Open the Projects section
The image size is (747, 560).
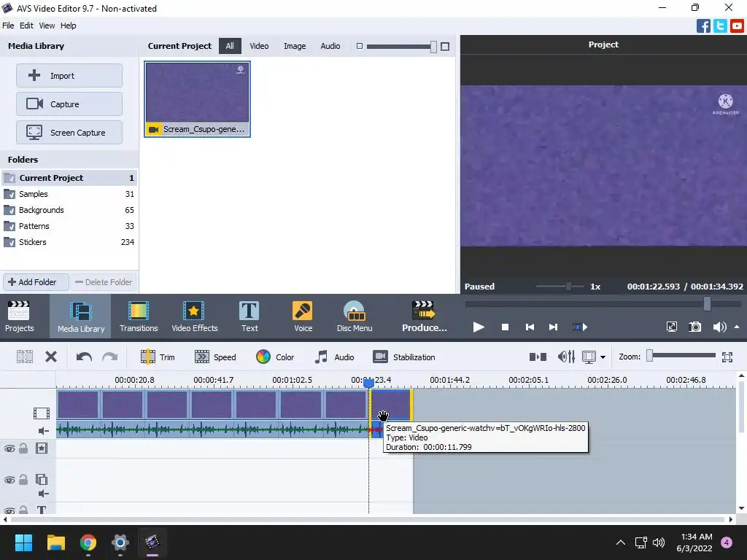click(x=19, y=316)
